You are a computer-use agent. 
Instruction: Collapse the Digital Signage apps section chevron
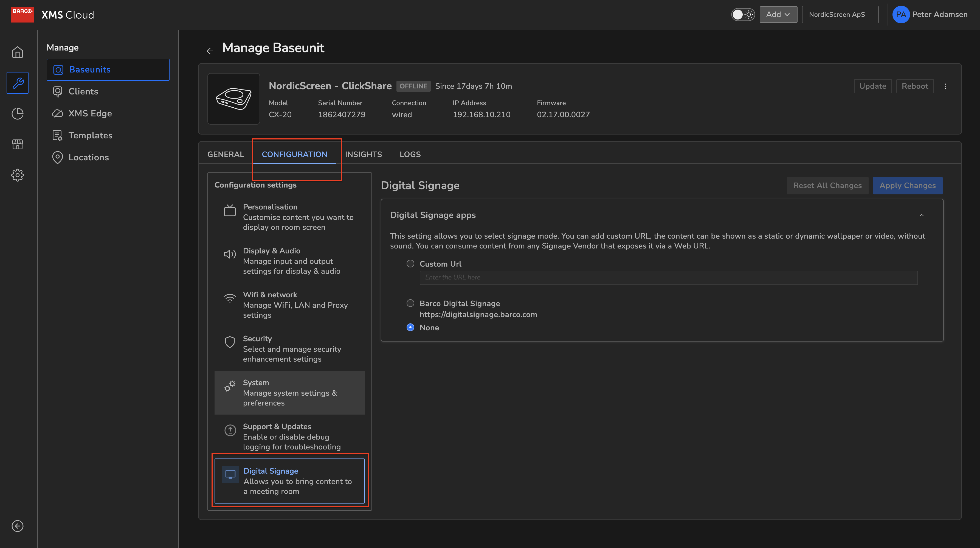click(x=921, y=215)
